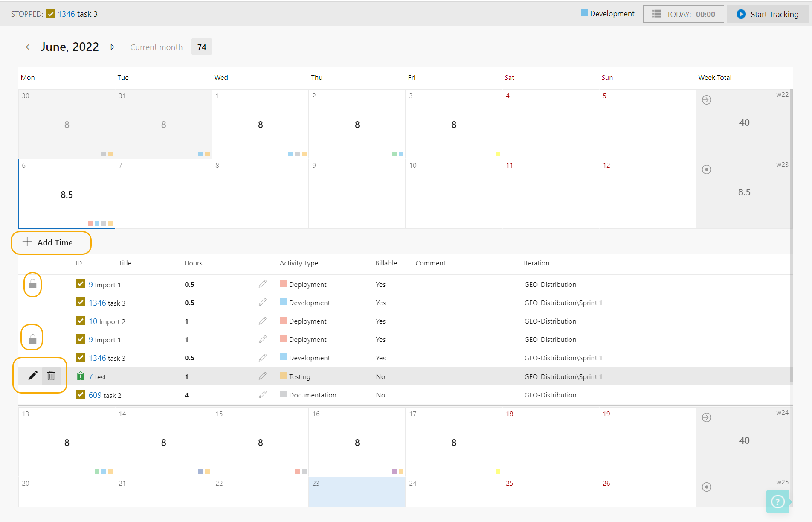The height and width of the screenshot is (522, 812).
Task: Click Title column header
Action: (125, 263)
